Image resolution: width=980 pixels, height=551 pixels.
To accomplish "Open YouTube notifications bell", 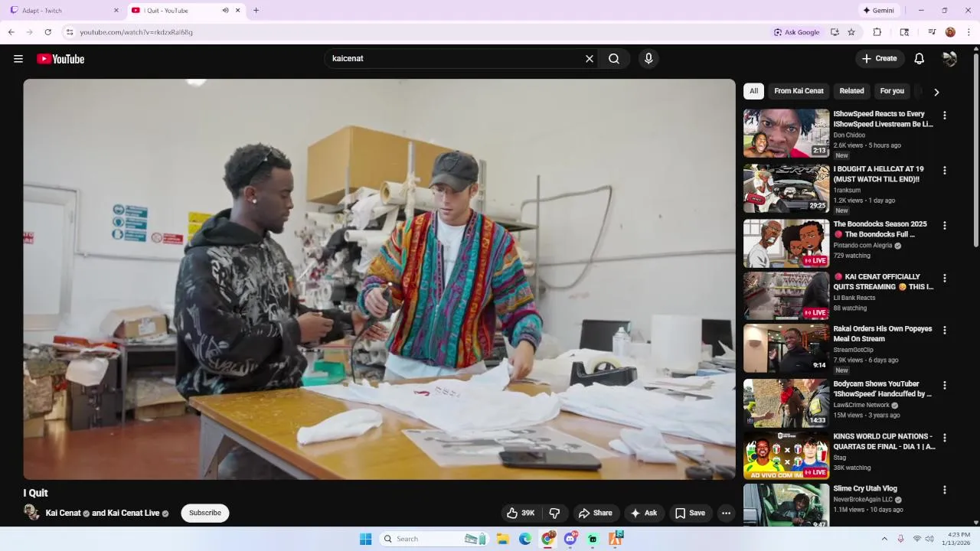I will pyautogui.click(x=920, y=59).
